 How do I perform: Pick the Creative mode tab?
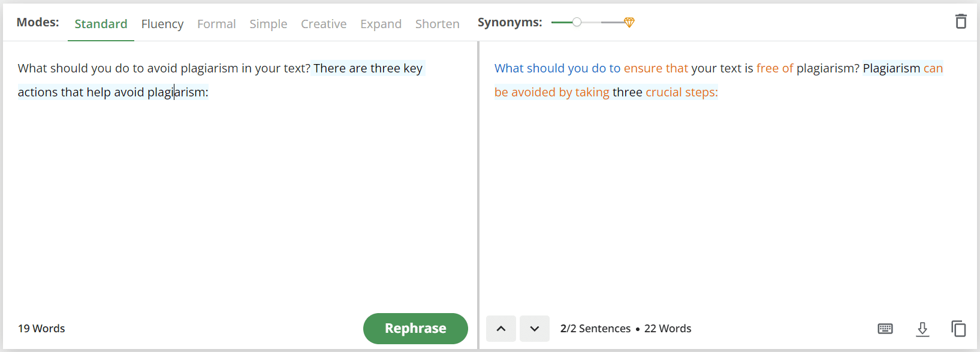click(x=324, y=24)
